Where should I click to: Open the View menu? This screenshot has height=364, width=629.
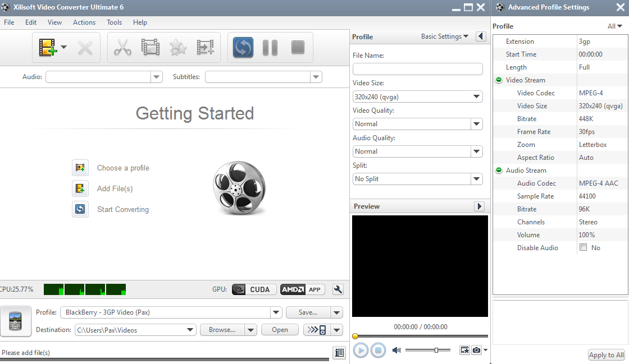point(54,22)
